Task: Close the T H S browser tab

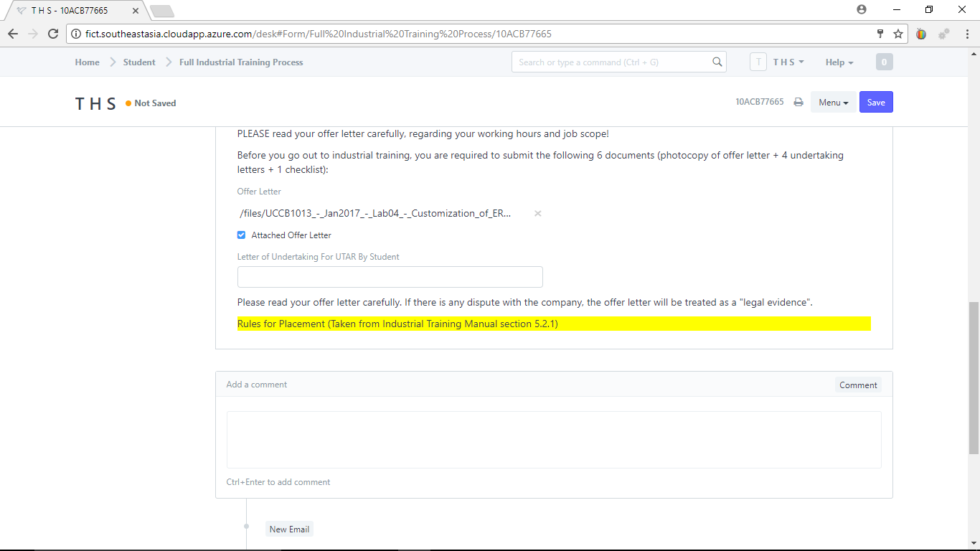Action: pyautogui.click(x=137, y=11)
